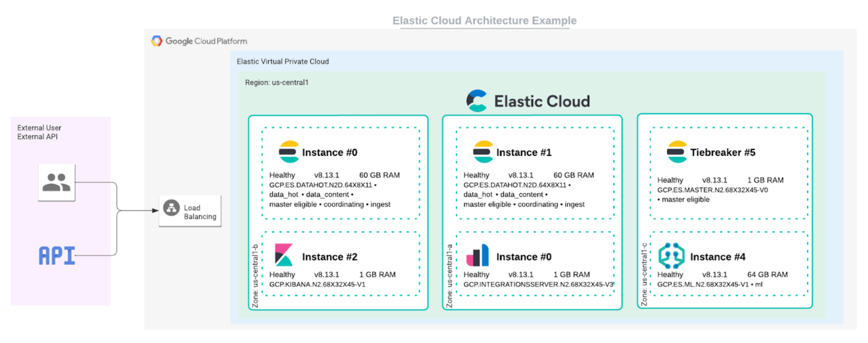Click Healthy status under Instance #4
Viewport: 868px width, 343px height.
[x=670, y=274]
